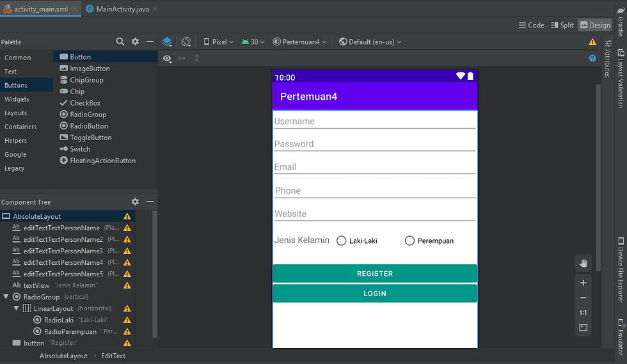Collapse the LinearLayout tree node

tap(17, 308)
